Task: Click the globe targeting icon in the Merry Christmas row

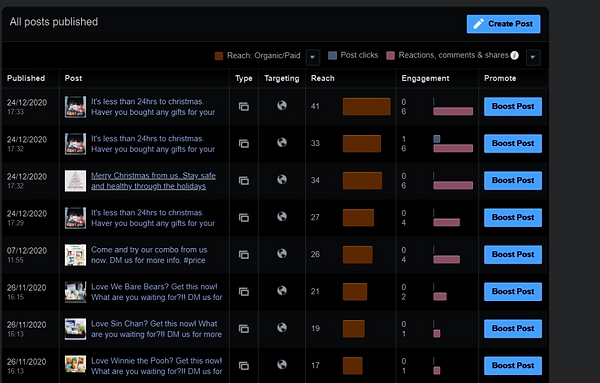Action: 282,179
